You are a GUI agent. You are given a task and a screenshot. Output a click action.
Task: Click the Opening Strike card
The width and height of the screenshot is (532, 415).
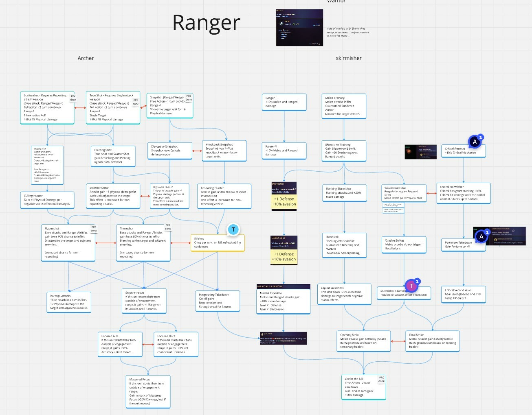click(363, 341)
